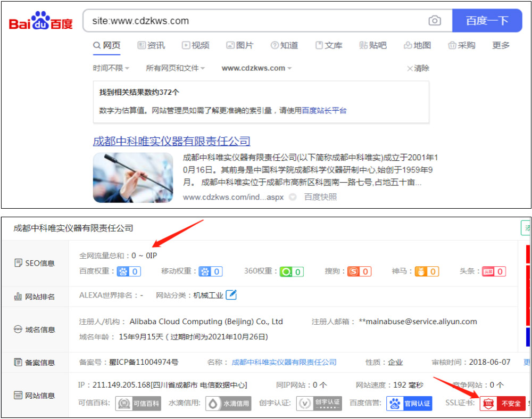Click the 找到相关结果数约372个 text
Image resolution: width=532 pixels, height=419 pixels.
point(139,92)
